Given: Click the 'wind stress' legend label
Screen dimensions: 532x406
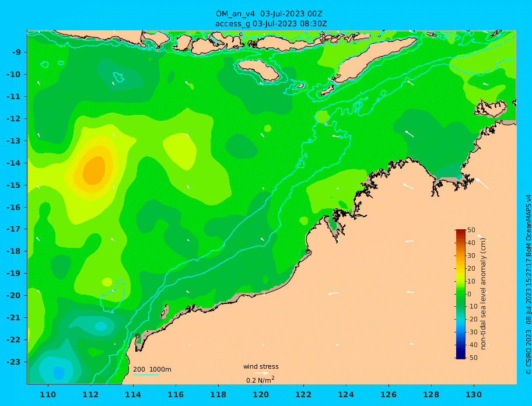Looking at the screenshot, I should pos(261,367).
